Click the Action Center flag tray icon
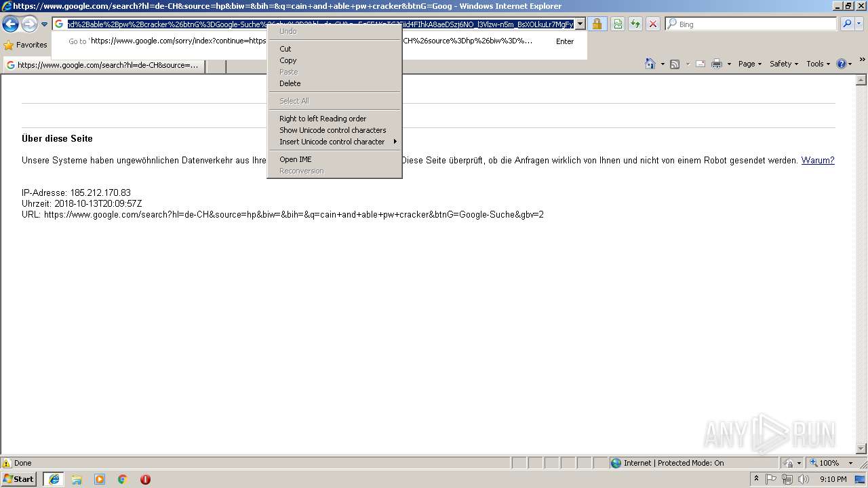Image resolution: width=868 pixels, height=488 pixels. (772, 479)
